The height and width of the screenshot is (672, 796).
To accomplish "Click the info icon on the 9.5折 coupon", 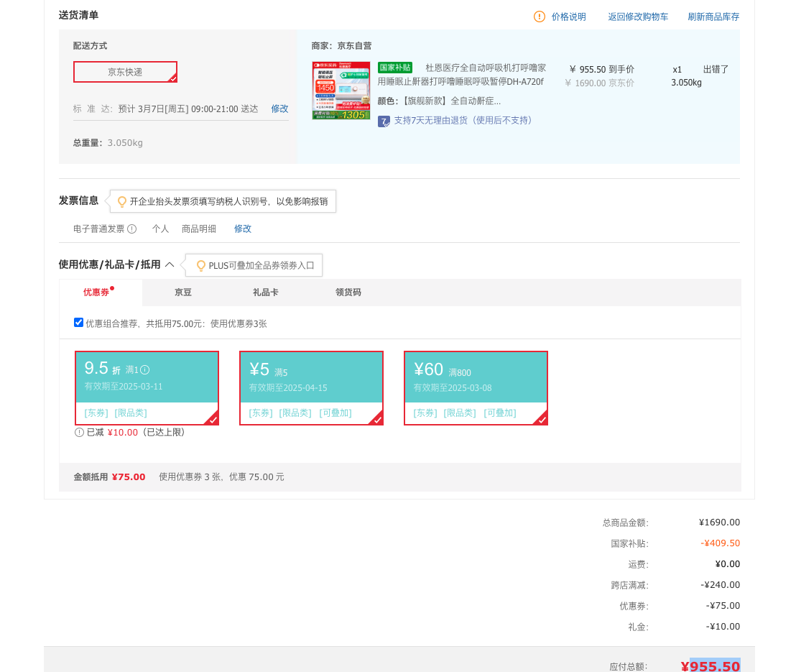I will click(x=144, y=369).
